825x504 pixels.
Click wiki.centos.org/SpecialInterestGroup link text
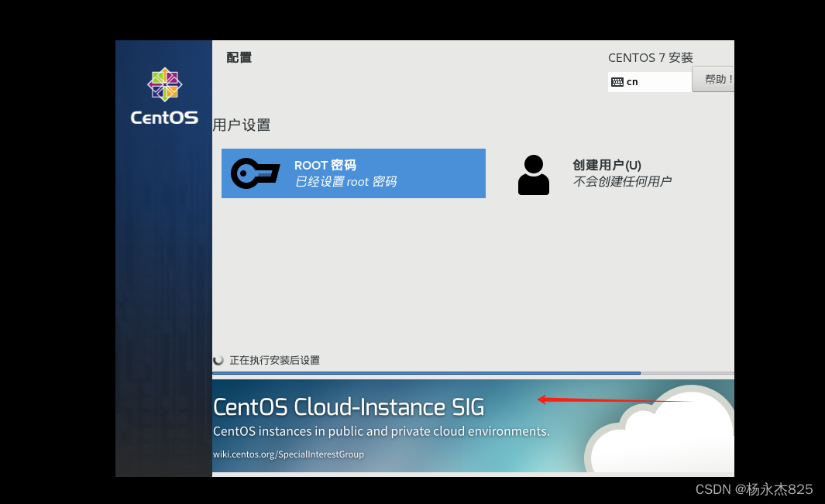click(x=288, y=454)
